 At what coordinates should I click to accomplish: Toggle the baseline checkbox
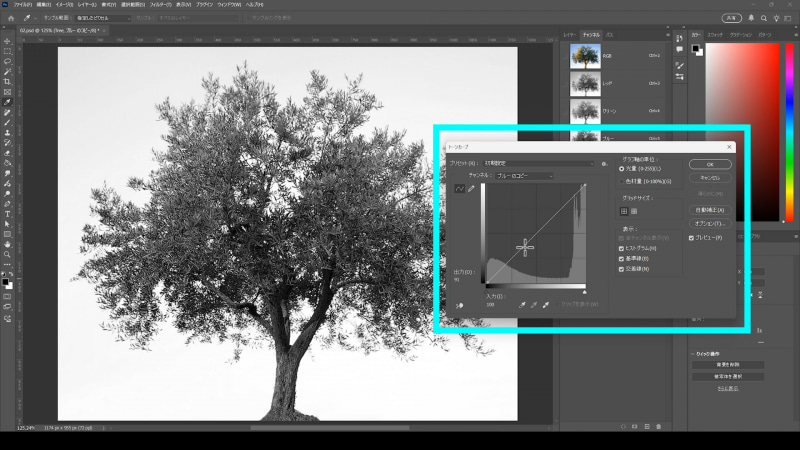[x=621, y=259]
